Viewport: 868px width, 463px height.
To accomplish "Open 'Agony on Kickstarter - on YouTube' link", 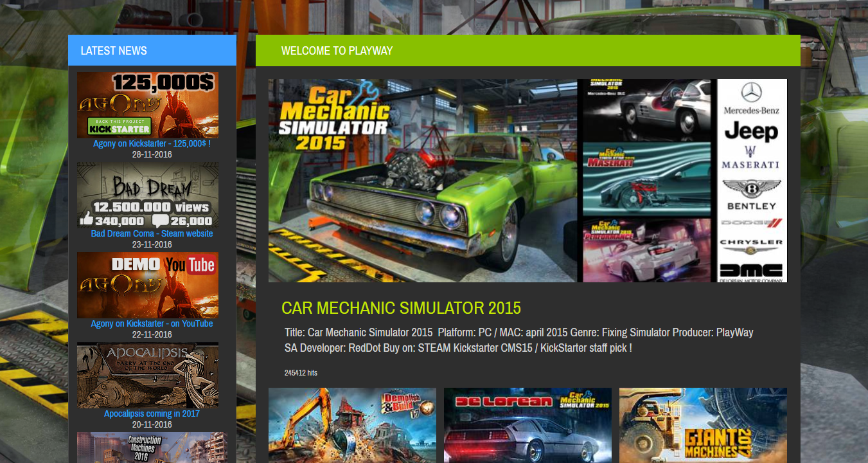I will click(152, 323).
